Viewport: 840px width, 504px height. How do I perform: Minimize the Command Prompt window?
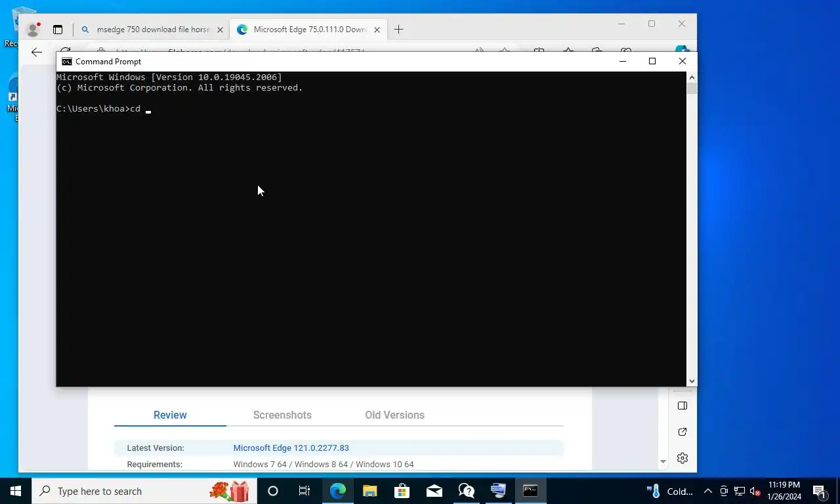[x=623, y=61]
